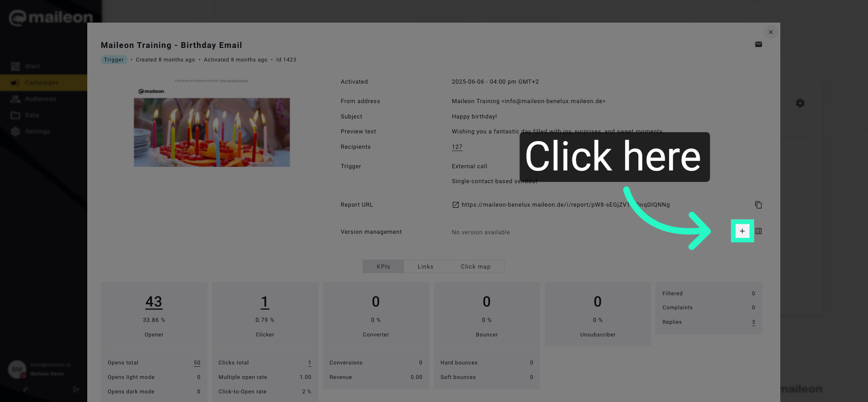Click the Hard bounces row
868x402 pixels.
click(487, 363)
